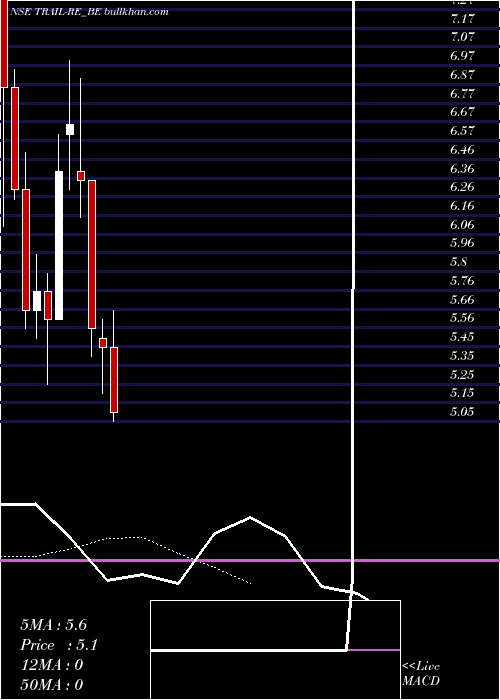The width and height of the screenshot is (500, 700).
Task: Click the 5MA : 5.6 readout
Action: (54, 625)
